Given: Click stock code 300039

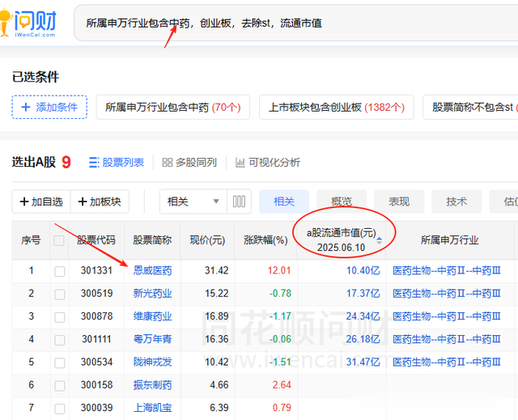Looking at the screenshot, I should [x=97, y=408].
